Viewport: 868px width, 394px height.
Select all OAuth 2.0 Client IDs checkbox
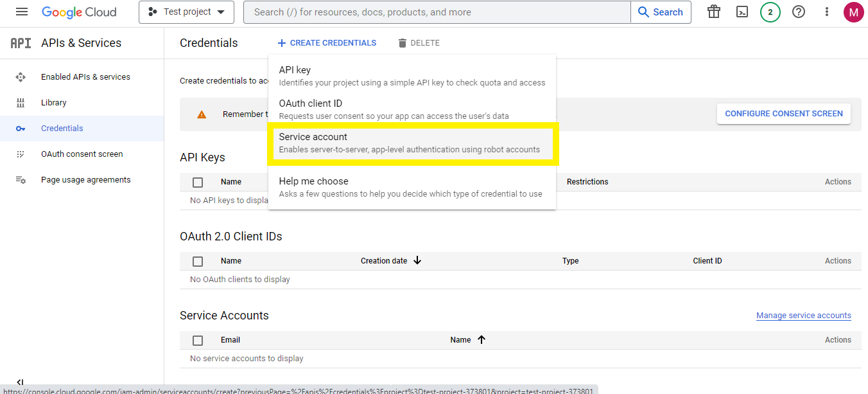point(198,261)
